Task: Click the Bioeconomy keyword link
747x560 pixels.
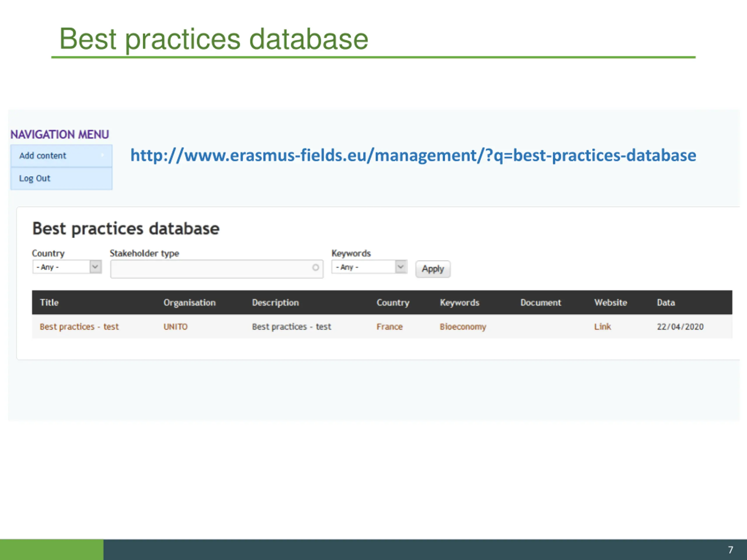Action: (x=463, y=327)
